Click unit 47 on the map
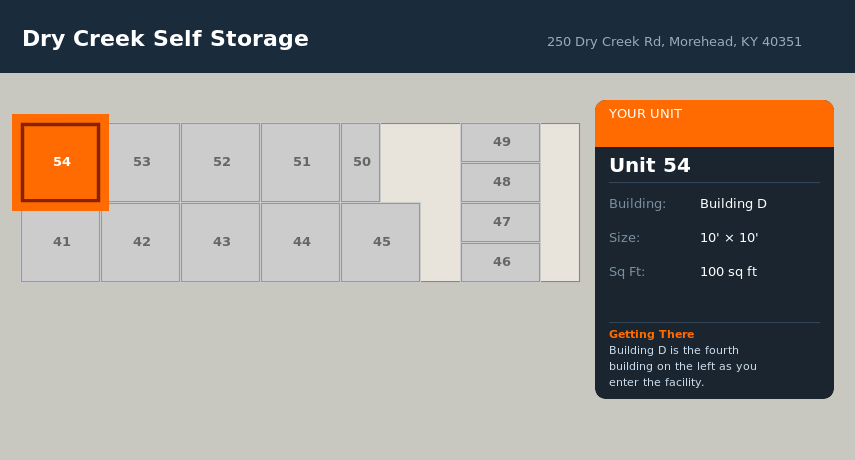The width and height of the screenshot is (855, 460). click(x=501, y=222)
